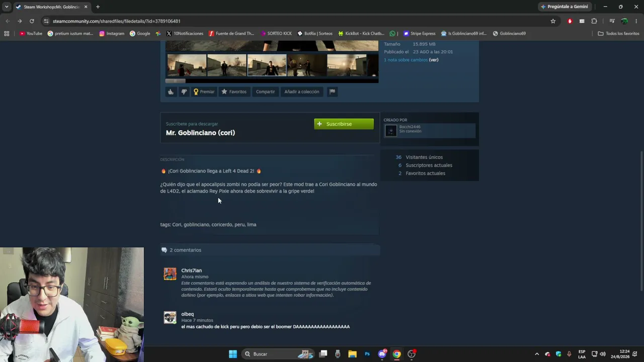This screenshot has height=362, width=644.
Task: Open Chris7ian's commenter avatar
Action: [x=170, y=274]
